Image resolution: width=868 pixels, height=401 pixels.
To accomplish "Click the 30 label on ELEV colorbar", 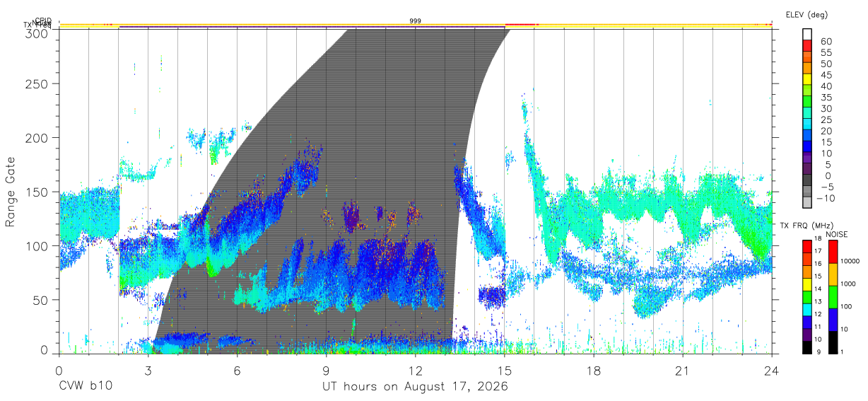I will click(x=826, y=108).
